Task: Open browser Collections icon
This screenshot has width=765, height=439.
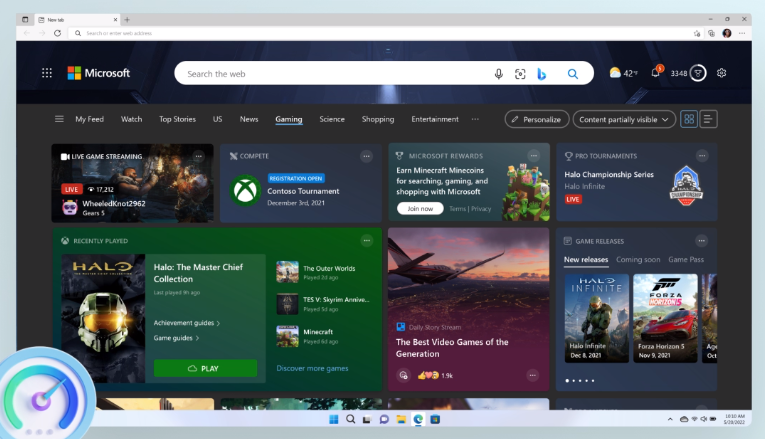Action: tap(711, 33)
